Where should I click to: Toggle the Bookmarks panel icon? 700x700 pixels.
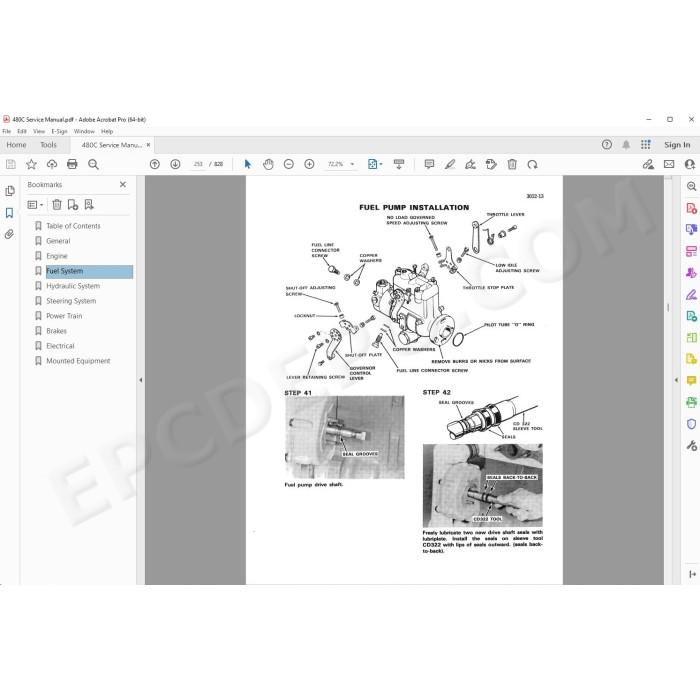(x=9, y=213)
